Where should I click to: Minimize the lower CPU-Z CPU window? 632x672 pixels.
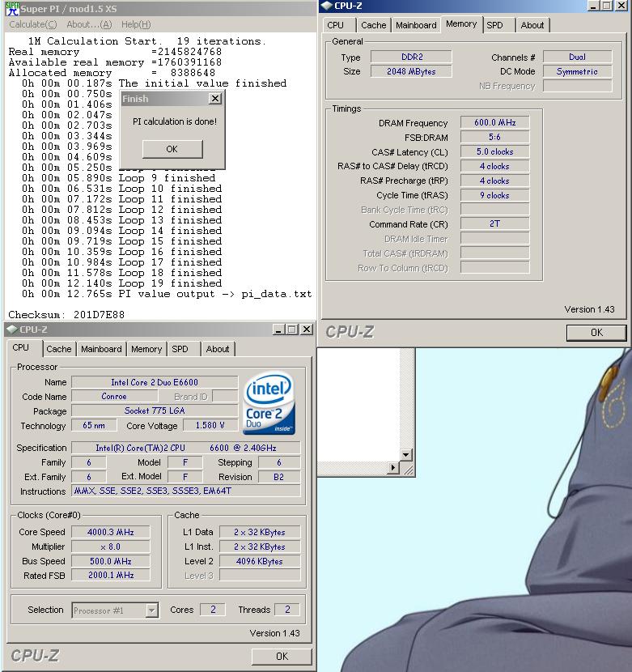[x=278, y=330]
